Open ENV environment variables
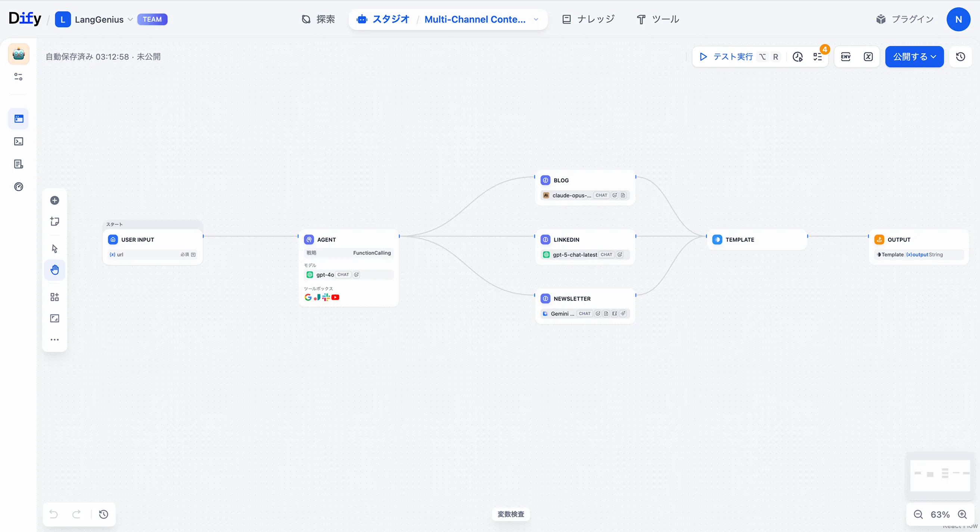This screenshot has height=532, width=980. [845, 57]
